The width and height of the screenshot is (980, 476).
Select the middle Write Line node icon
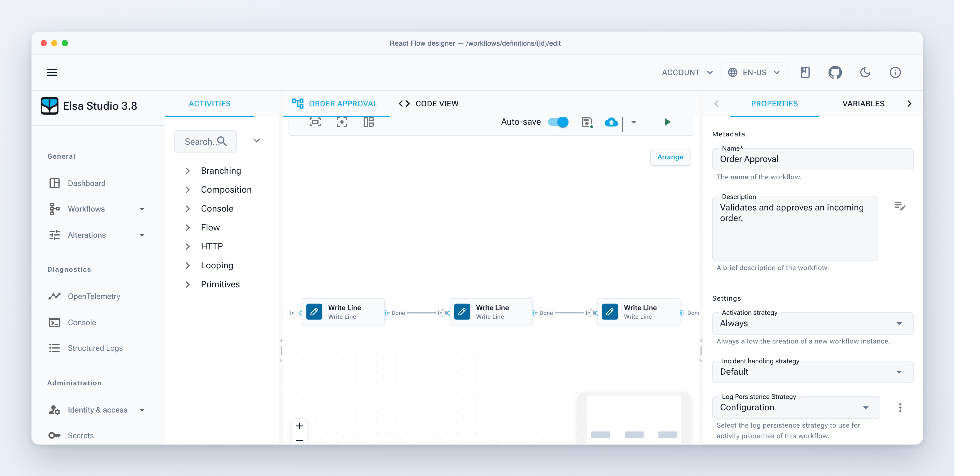coord(462,311)
